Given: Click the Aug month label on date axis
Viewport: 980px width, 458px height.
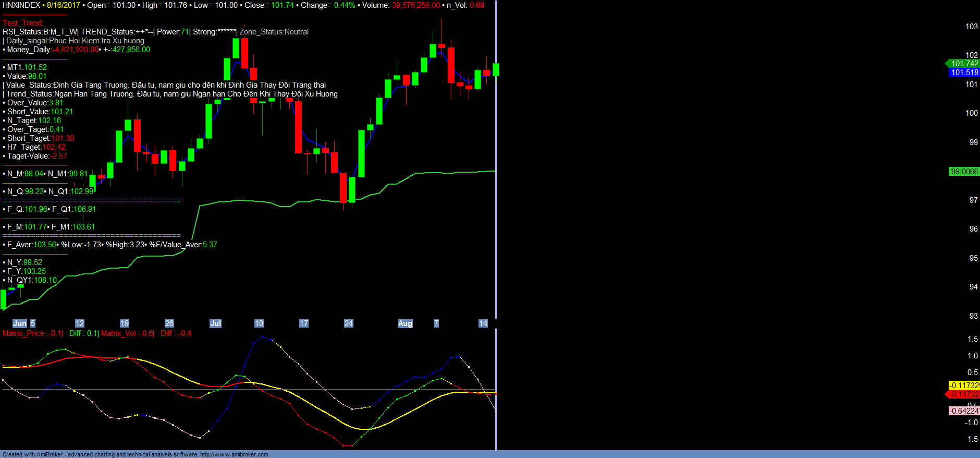Looking at the screenshot, I should (x=405, y=323).
